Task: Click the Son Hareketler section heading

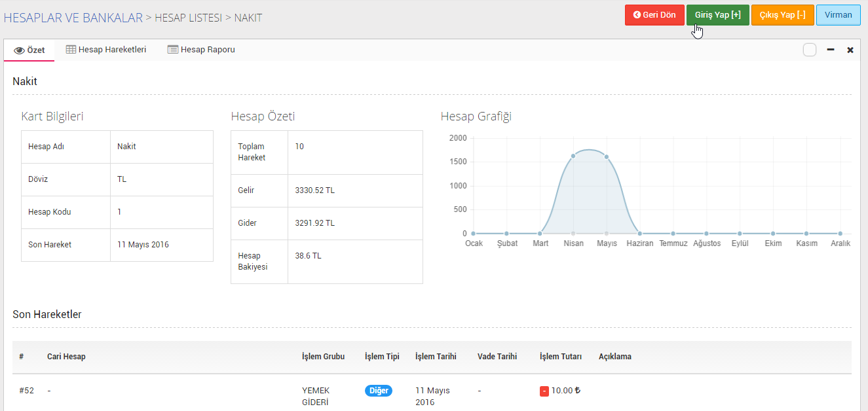Action: click(47, 315)
